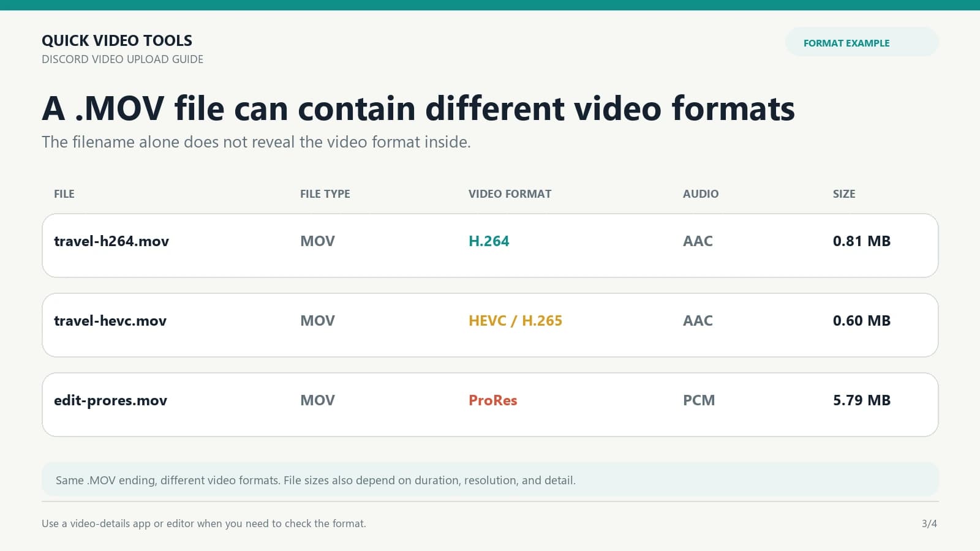Viewport: 980px width, 551px height.
Task: Click AAC audio in travel-h264.mov row
Action: [x=698, y=241]
